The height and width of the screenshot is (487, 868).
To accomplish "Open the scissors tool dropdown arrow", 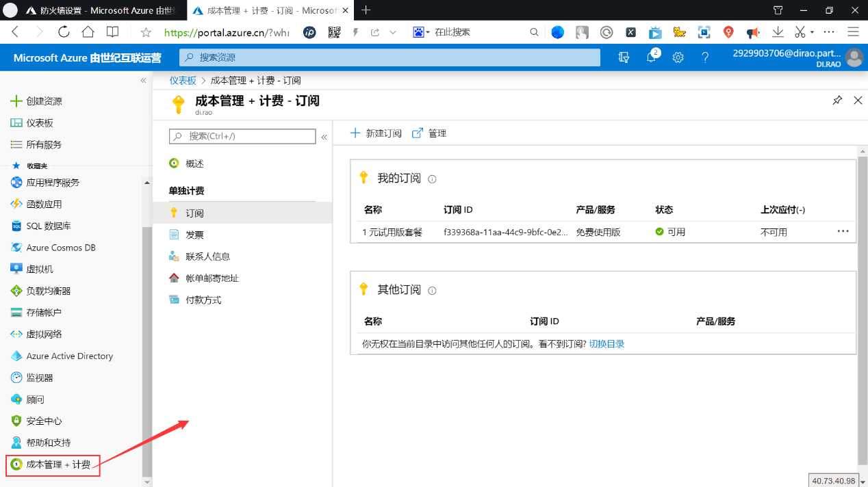I will click(x=812, y=32).
